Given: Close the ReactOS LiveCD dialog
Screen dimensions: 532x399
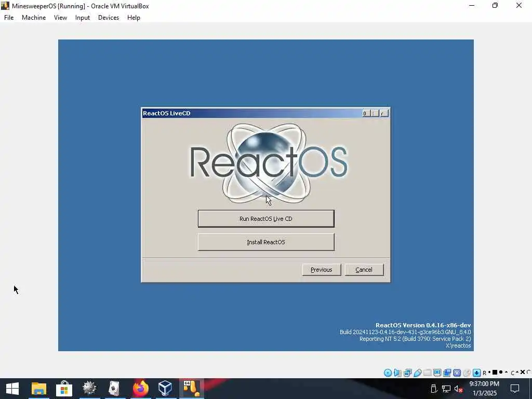Looking at the screenshot, I should pos(384,113).
